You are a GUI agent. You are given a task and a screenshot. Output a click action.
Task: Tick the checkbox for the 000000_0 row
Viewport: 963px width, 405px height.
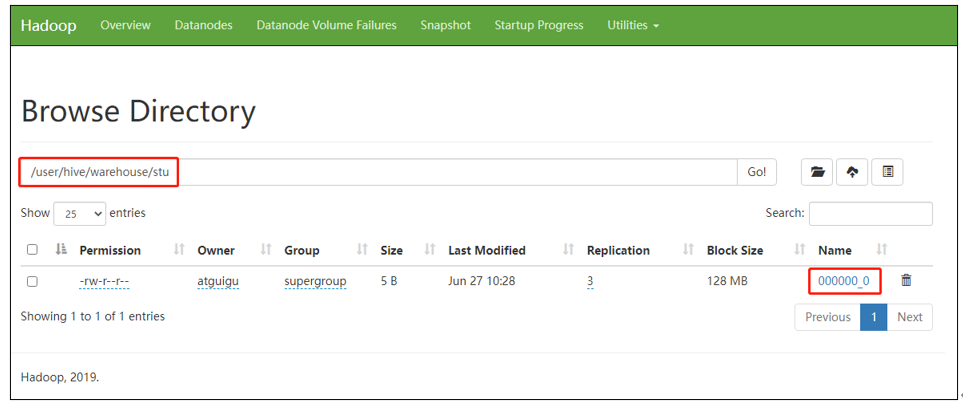(32, 282)
